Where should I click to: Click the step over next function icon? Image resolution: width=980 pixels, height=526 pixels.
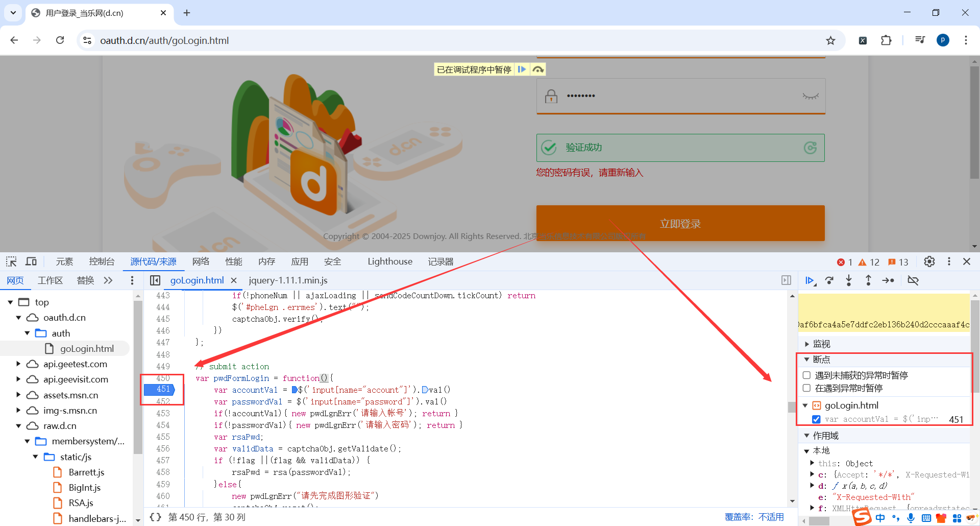click(829, 280)
